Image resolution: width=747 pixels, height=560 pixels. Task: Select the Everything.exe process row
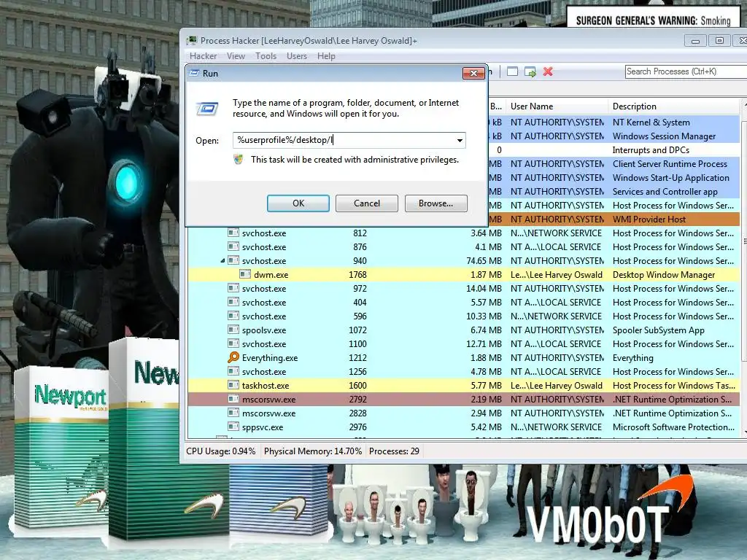click(x=464, y=357)
